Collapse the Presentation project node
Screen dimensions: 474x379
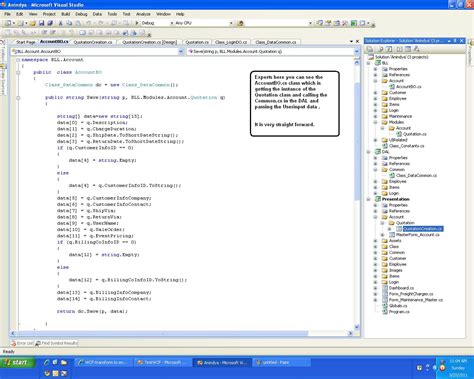coord(369,199)
